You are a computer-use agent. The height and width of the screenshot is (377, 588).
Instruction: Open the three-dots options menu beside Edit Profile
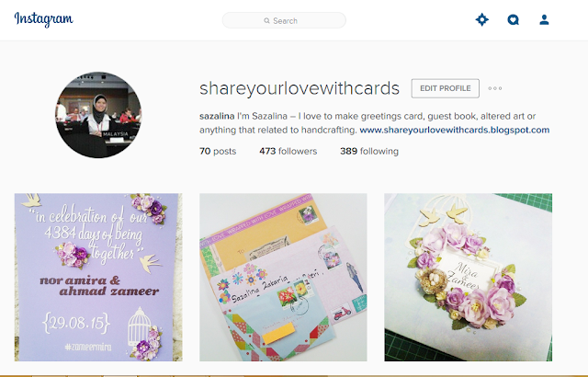click(x=495, y=88)
